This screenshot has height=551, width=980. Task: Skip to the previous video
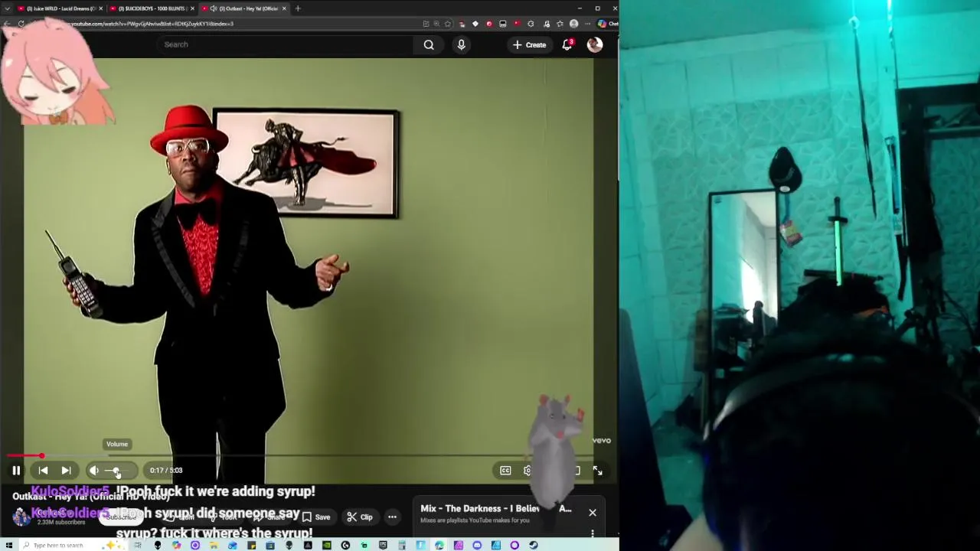click(x=43, y=471)
